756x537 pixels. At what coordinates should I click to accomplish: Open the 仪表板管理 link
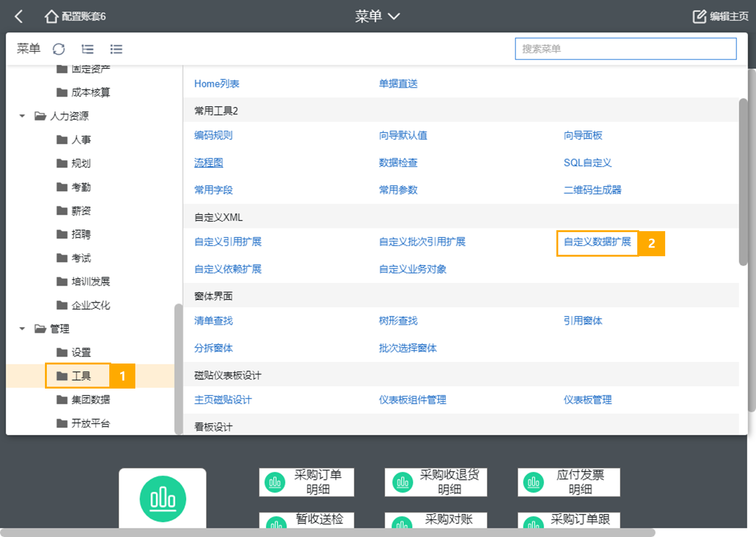[x=588, y=399]
